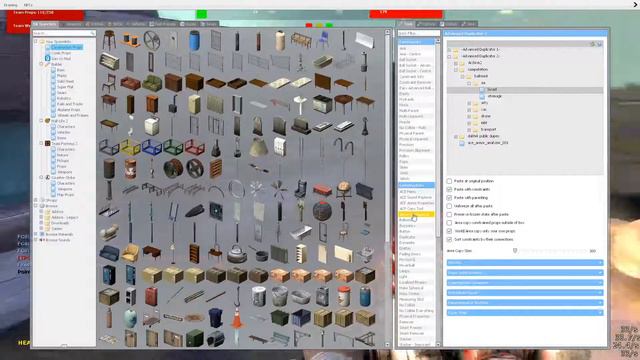Enable Preserve frozen state after paste
This screenshot has width=640, height=360.
coord(449,214)
